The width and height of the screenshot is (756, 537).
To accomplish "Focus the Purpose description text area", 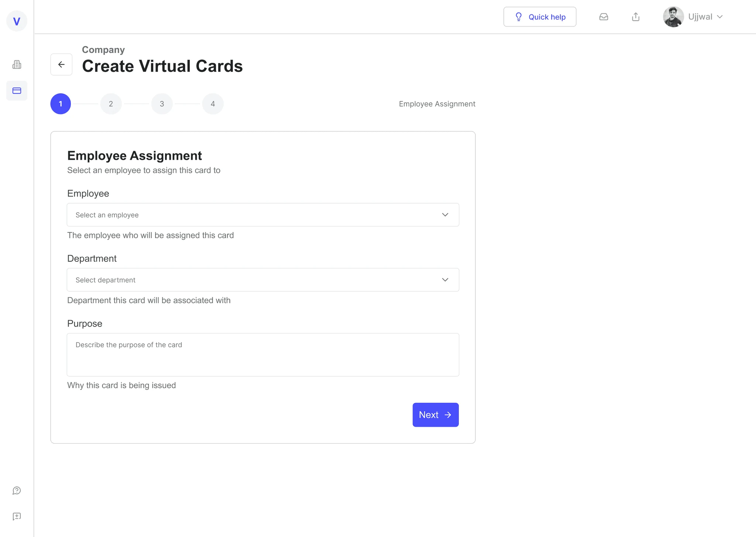I will (x=263, y=355).
